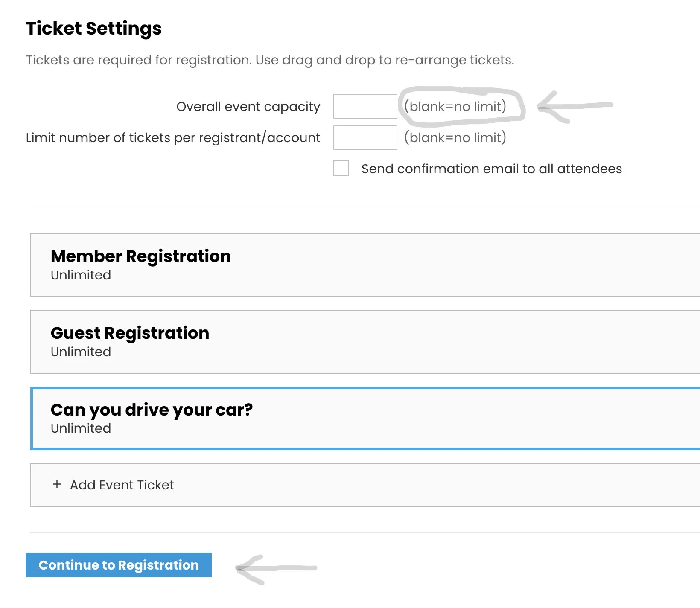The image size is (700, 608).
Task: Click the 'Overall event capacity' label
Action: (248, 107)
